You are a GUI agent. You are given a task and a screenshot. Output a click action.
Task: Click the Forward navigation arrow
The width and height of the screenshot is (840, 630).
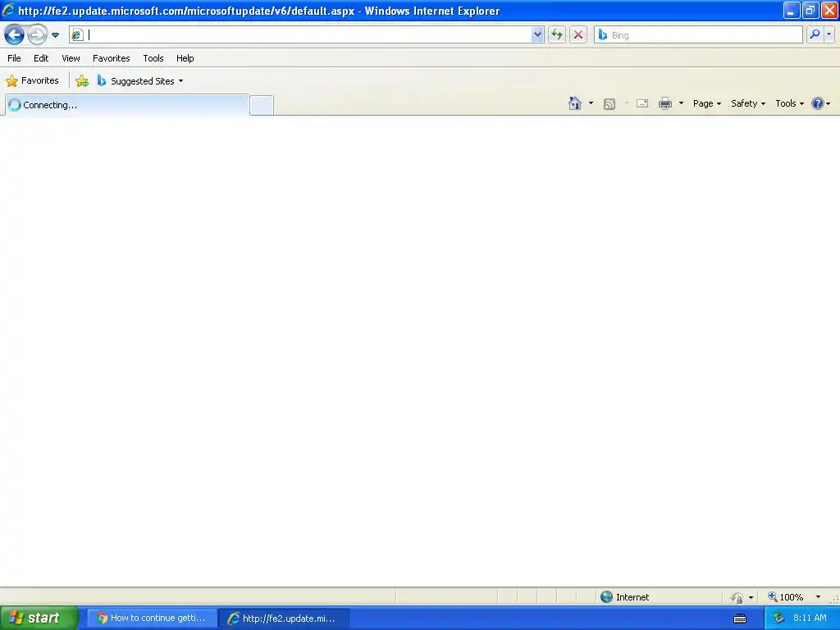37,34
